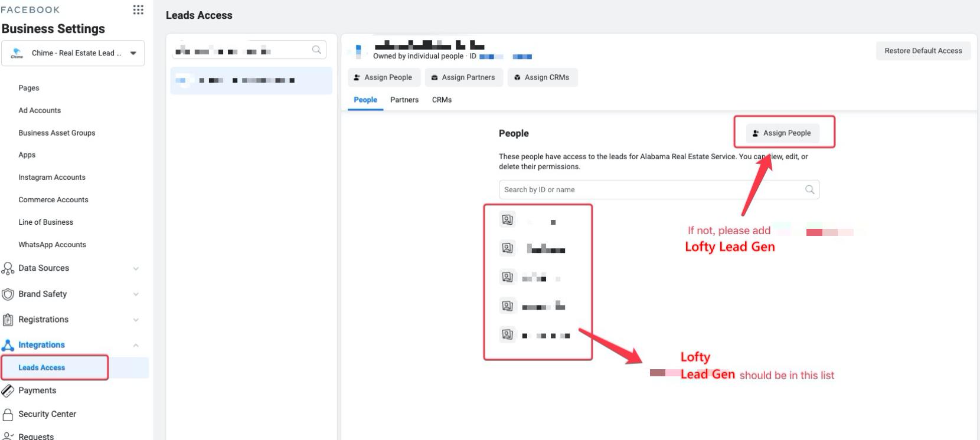This screenshot has width=980, height=440.
Task: Click Assign People beside the People heading
Action: [x=782, y=133]
